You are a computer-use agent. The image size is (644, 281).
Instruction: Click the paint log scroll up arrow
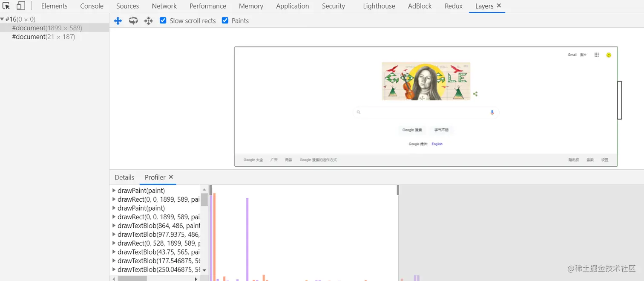pyautogui.click(x=204, y=190)
